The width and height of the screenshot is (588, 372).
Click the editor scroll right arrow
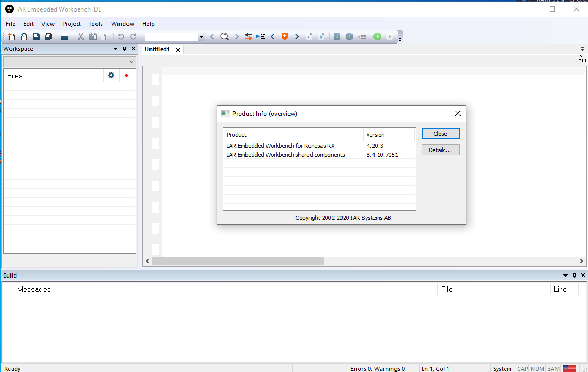coord(581,261)
